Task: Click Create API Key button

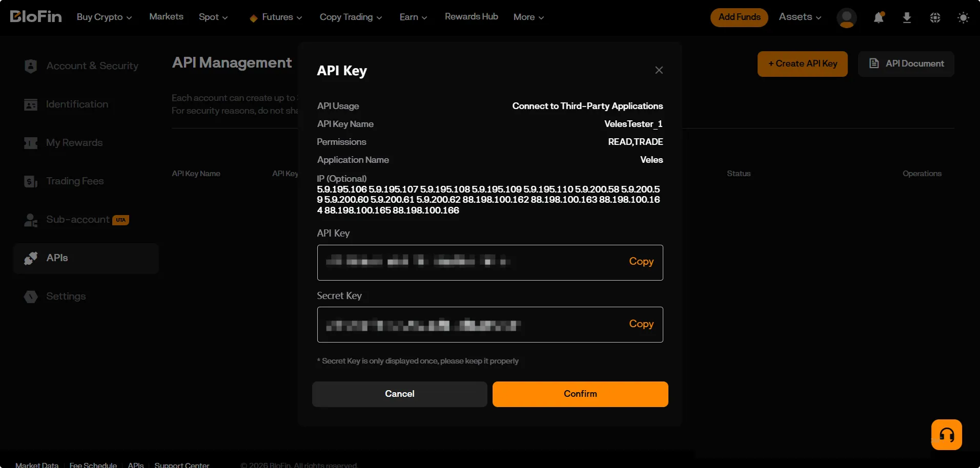Action: click(x=803, y=64)
